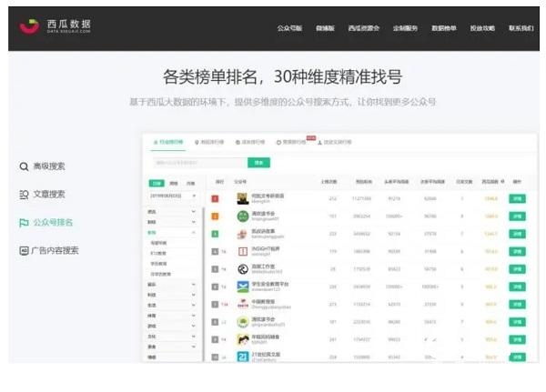Switch to the 周榜 period toggle

tap(172, 183)
